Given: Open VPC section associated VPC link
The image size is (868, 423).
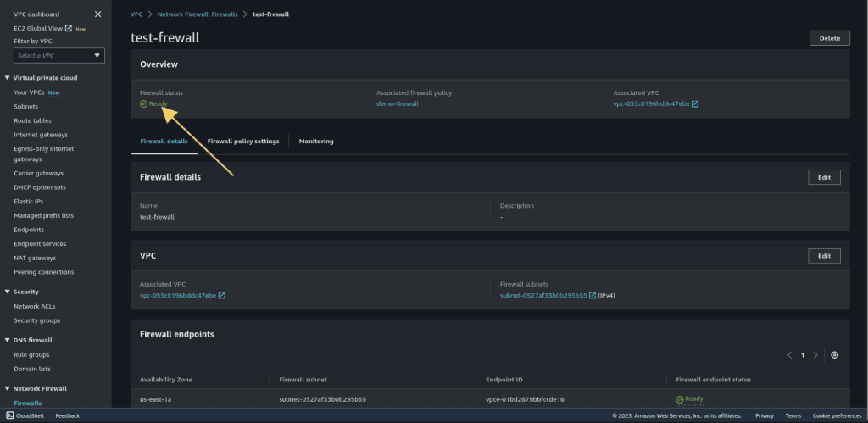Looking at the screenshot, I should tap(178, 296).
